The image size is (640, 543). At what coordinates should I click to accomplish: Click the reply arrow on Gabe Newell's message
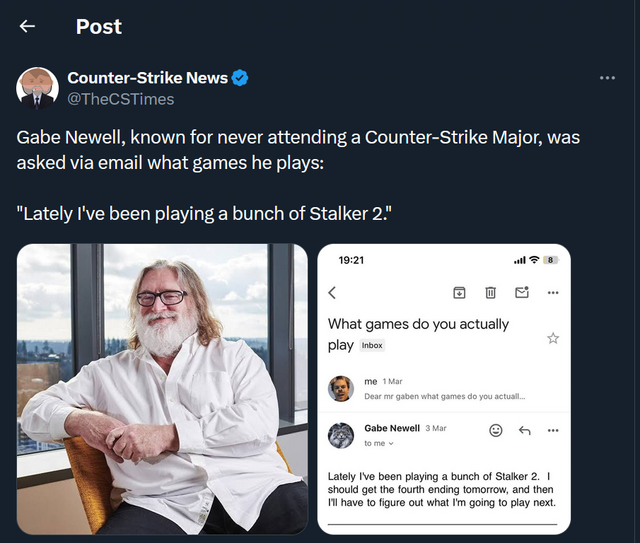coord(524,430)
